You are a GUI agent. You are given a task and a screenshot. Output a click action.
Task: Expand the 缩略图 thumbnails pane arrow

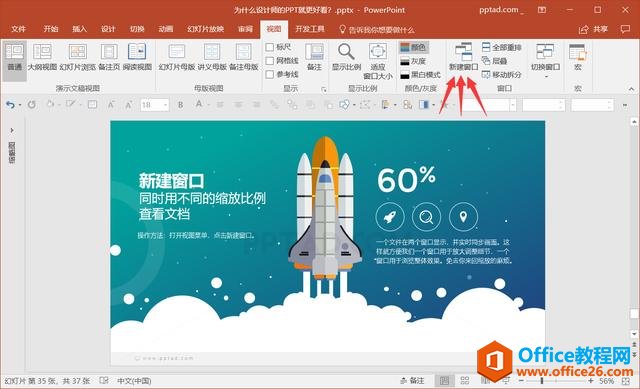pos(12,130)
